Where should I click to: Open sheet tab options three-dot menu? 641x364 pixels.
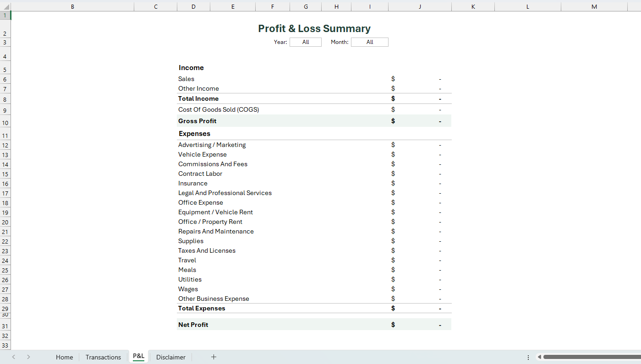pos(528,357)
